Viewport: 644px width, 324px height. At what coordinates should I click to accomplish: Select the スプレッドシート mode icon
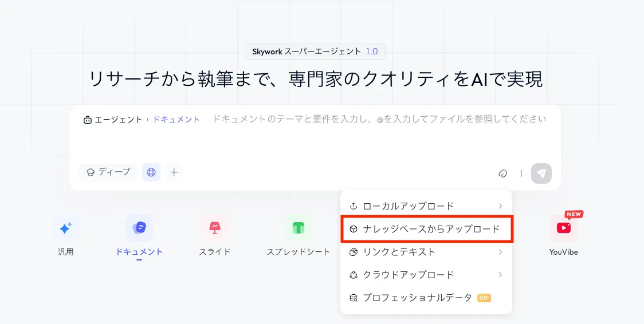pos(298,228)
